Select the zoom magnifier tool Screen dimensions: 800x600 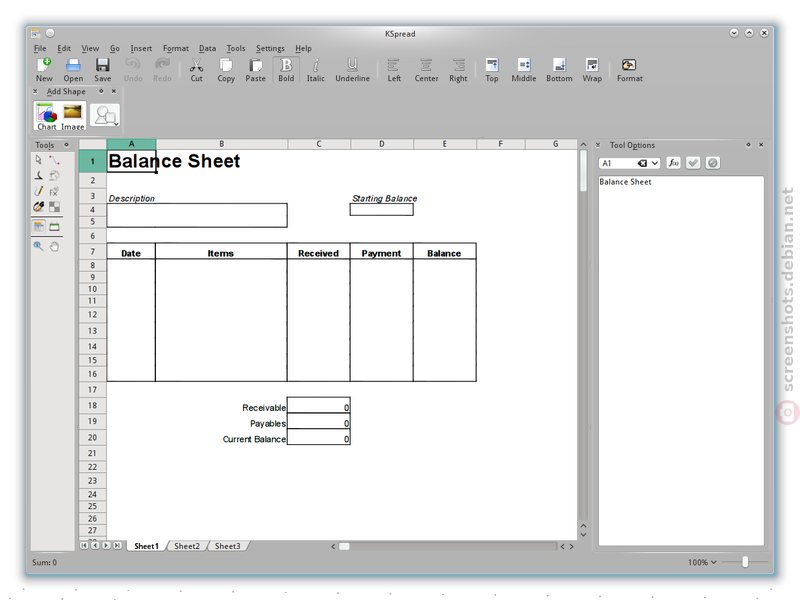[x=39, y=246]
